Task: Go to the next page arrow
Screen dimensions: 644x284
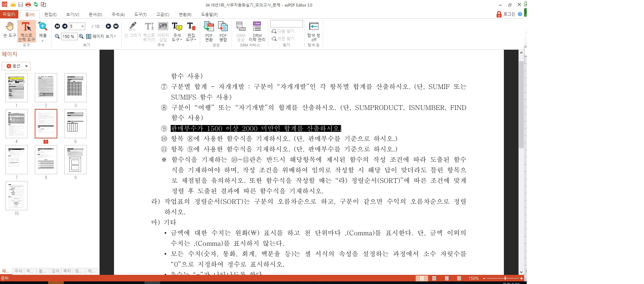Action: 108,26
